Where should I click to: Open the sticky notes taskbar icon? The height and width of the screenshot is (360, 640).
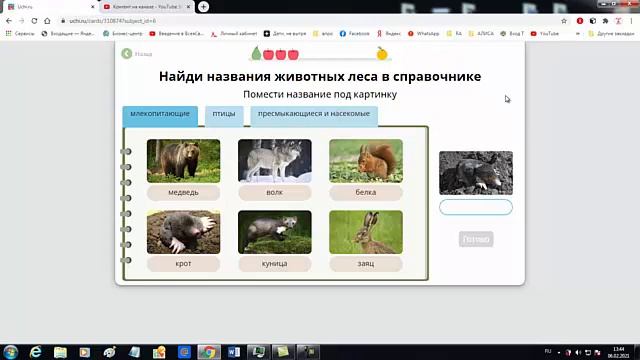[x=283, y=352]
